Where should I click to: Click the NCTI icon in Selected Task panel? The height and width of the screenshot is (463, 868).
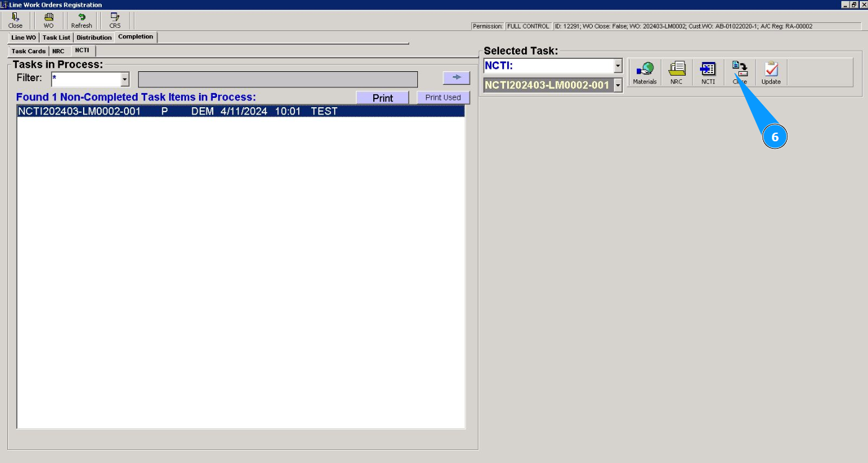[708, 73]
